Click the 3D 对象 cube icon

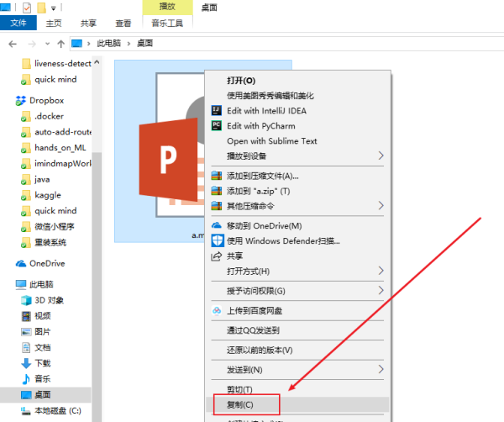click(26, 300)
